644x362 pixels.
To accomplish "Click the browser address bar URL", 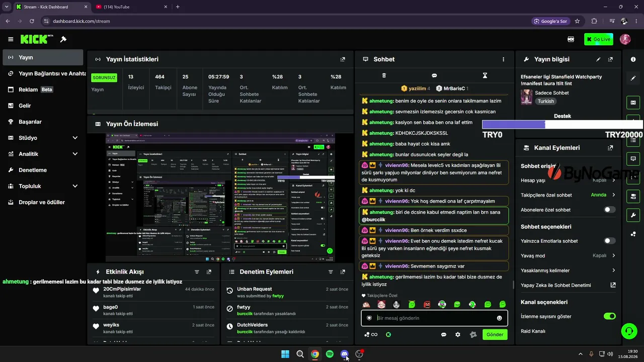I will tap(81, 21).
